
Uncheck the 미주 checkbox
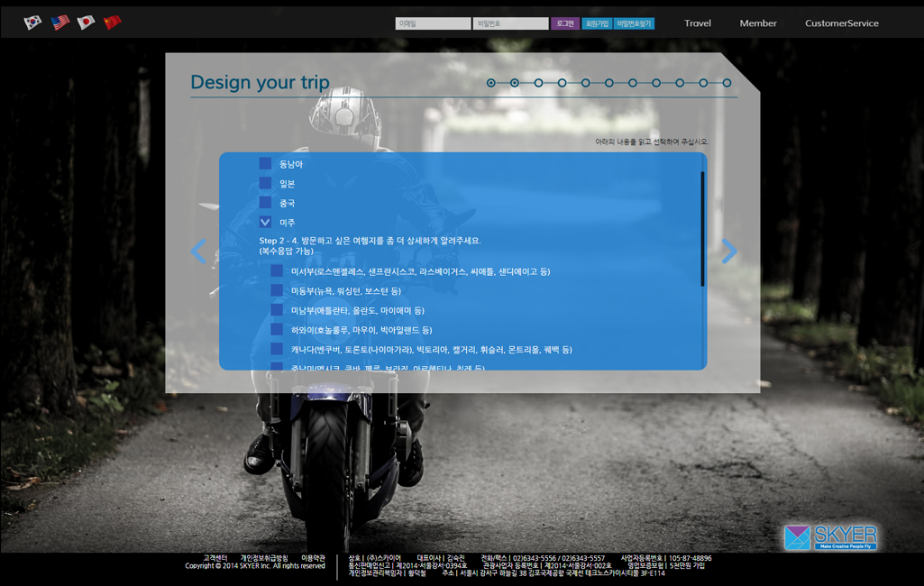(265, 223)
